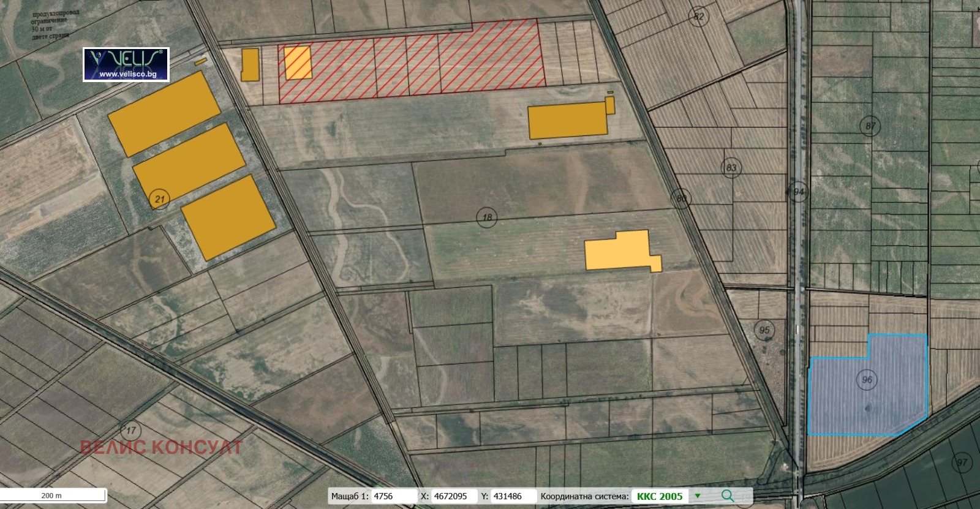The height and width of the screenshot is (509, 980).
Task: Click map block label 21
Action: click(160, 199)
